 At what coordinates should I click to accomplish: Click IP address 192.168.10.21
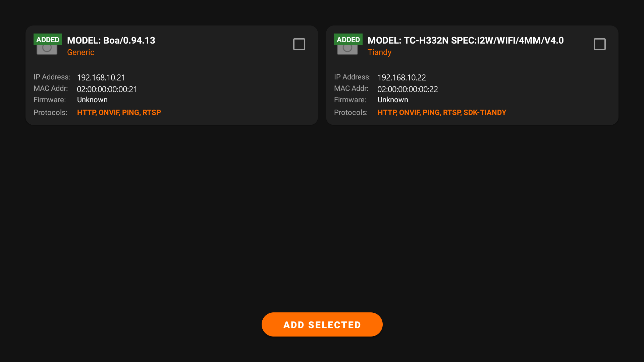[101, 77]
